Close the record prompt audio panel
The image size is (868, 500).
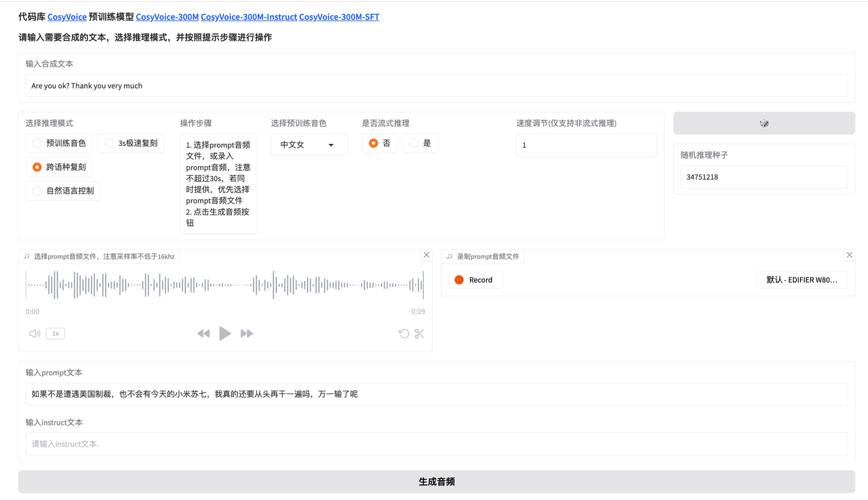tap(849, 255)
